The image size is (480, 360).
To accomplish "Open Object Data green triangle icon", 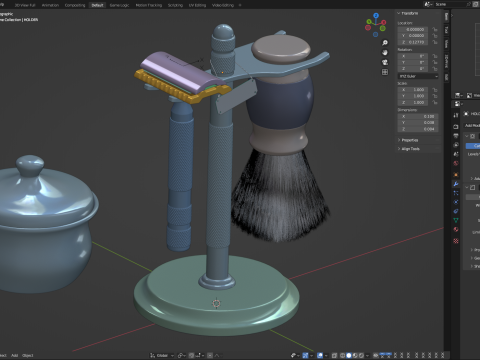I will click(456, 220).
